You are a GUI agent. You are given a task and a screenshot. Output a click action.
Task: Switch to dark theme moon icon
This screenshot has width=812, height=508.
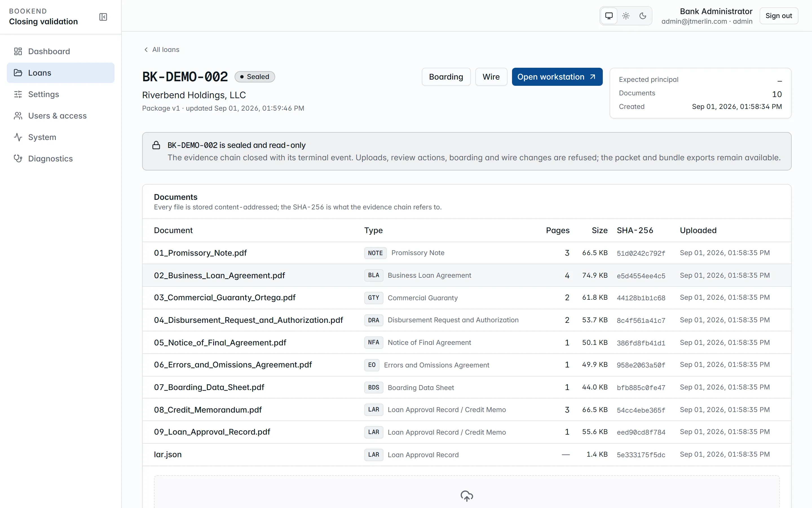[643, 16]
